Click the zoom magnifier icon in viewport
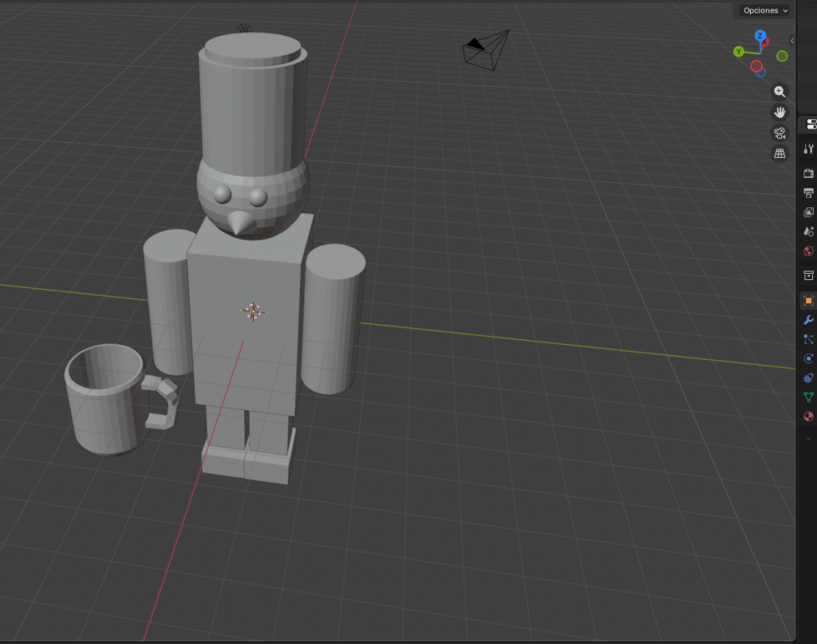The width and height of the screenshot is (817, 644). [780, 92]
